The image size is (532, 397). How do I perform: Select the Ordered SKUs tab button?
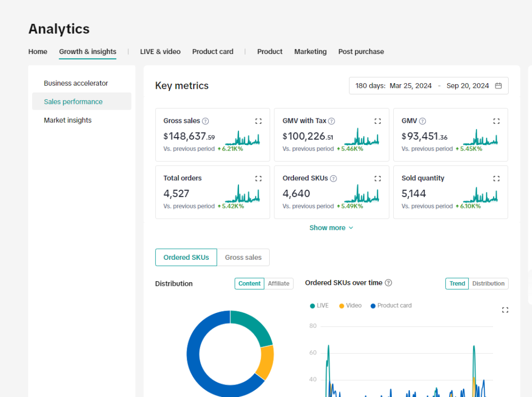[x=186, y=257]
